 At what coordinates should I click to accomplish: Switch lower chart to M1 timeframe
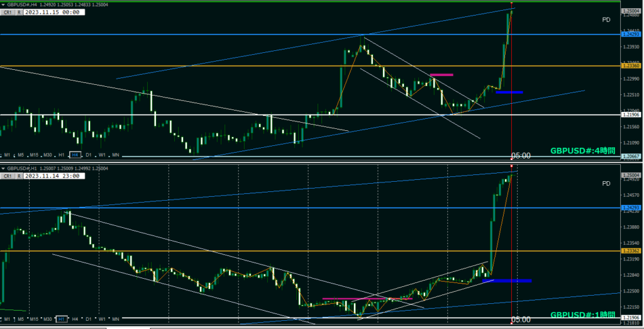(7, 319)
